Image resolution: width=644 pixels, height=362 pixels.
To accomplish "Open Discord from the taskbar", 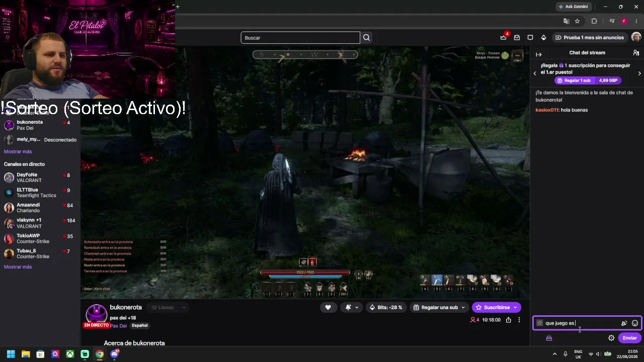I will [x=114, y=354].
